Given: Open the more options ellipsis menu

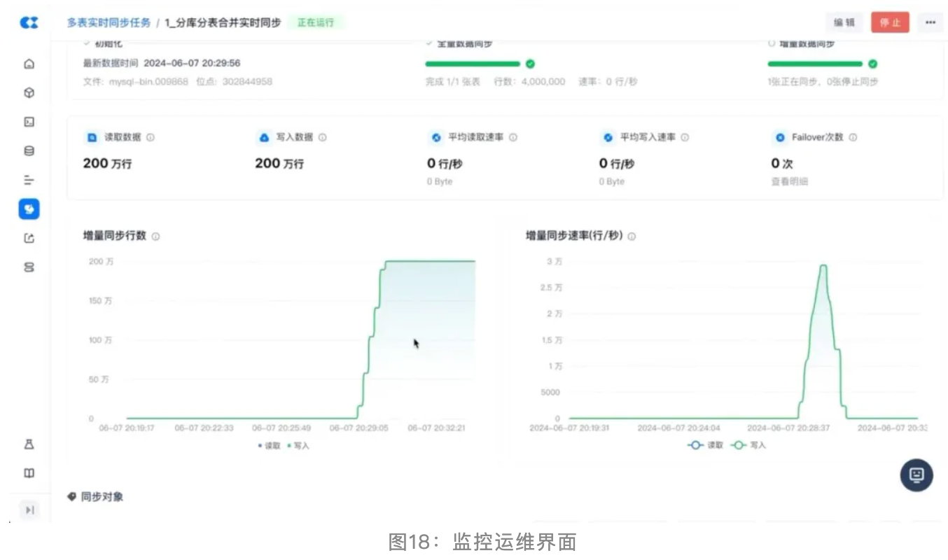Looking at the screenshot, I should [930, 22].
